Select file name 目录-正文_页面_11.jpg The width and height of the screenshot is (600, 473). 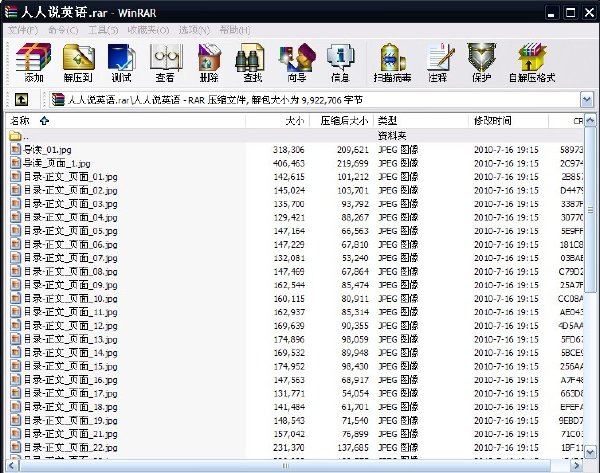(x=70, y=312)
